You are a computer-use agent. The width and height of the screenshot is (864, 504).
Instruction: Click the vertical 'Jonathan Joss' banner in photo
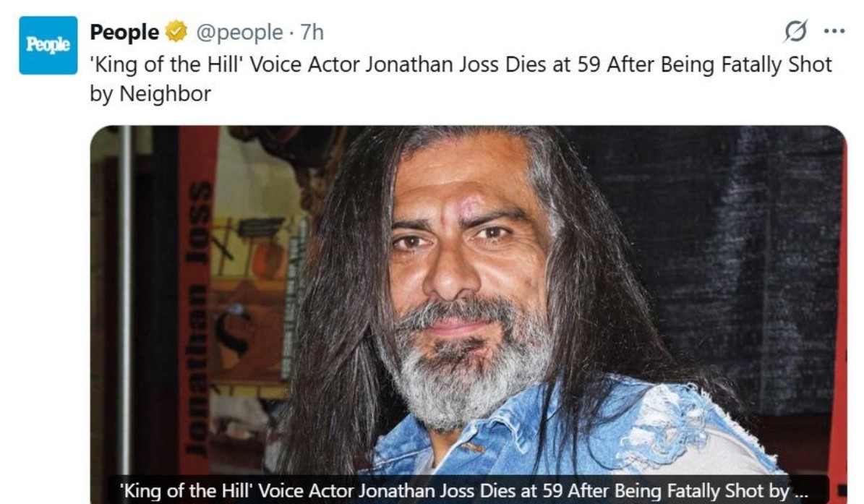click(199, 318)
